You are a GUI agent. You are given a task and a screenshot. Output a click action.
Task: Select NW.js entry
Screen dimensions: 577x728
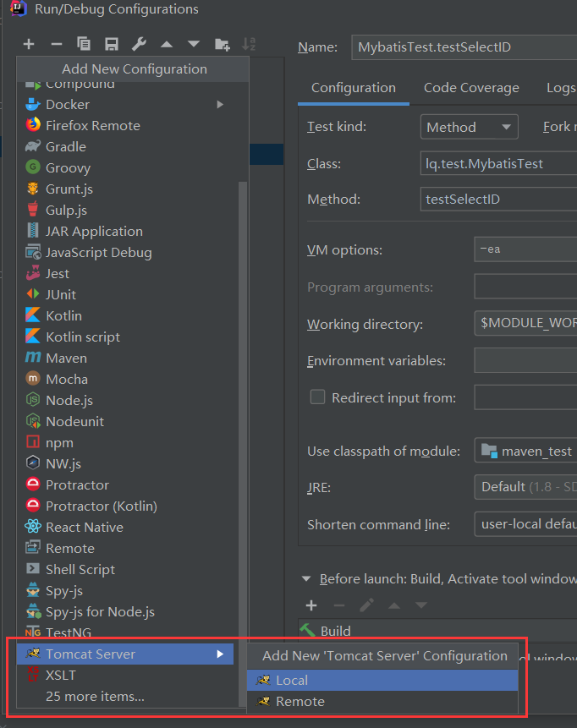pos(125,463)
